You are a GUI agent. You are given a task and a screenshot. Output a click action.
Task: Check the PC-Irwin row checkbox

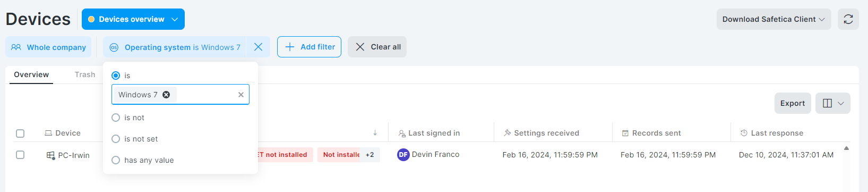[x=20, y=155]
